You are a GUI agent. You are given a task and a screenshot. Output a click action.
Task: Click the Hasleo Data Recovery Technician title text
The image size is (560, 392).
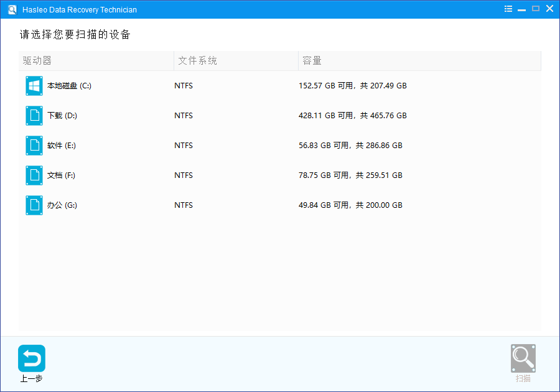click(80, 9)
